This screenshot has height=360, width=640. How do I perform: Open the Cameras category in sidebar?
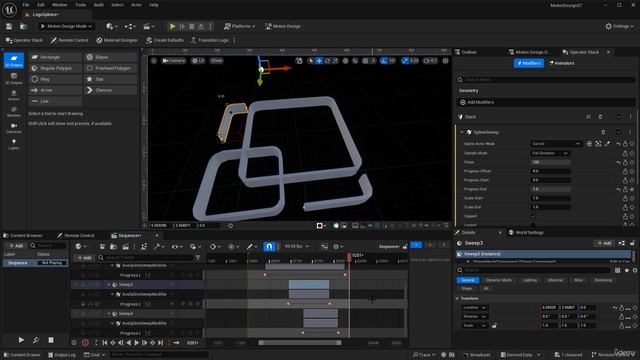(x=14, y=128)
